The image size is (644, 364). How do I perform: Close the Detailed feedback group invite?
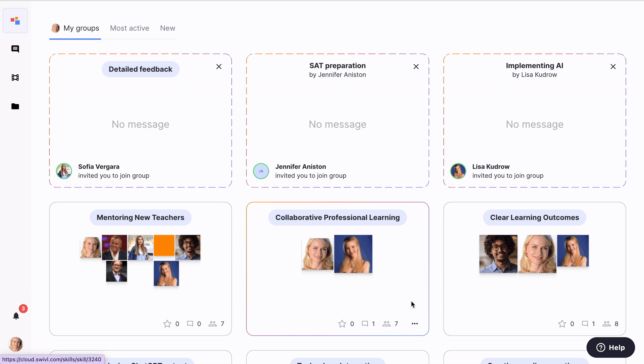pyautogui.click(x=219, y=67)
